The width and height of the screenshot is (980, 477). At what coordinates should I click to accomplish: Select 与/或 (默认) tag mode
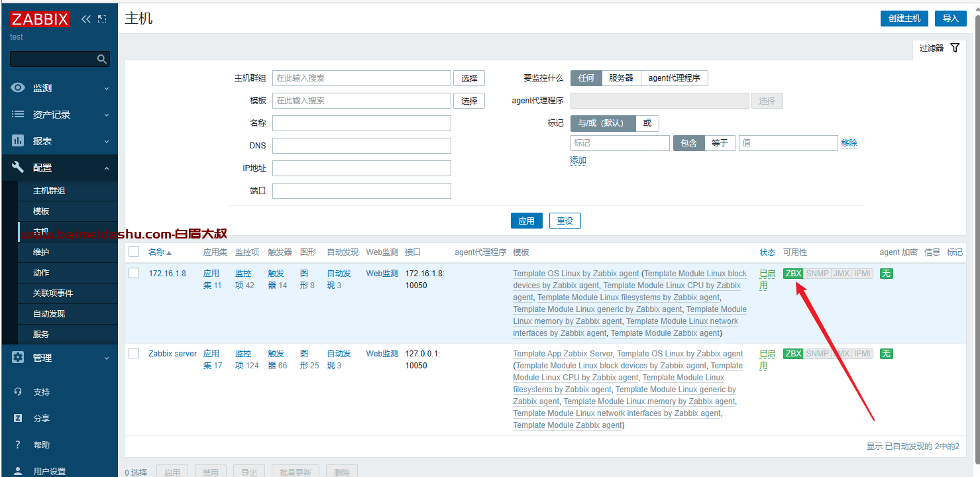point(603,123)
